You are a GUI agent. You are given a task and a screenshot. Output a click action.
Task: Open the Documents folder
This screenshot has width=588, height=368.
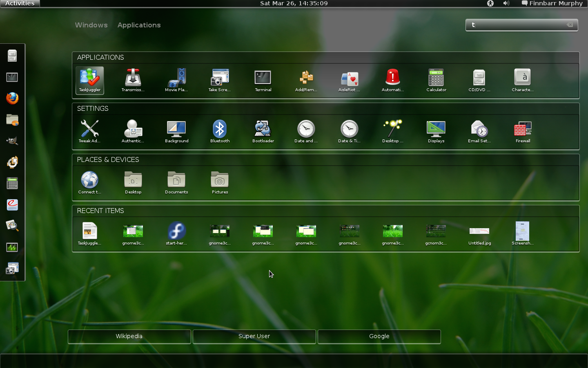(176, 183)
